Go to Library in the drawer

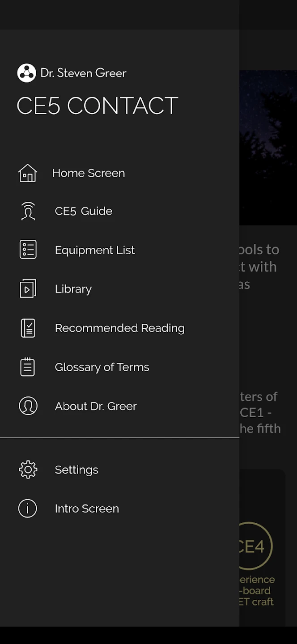[73, 289]
